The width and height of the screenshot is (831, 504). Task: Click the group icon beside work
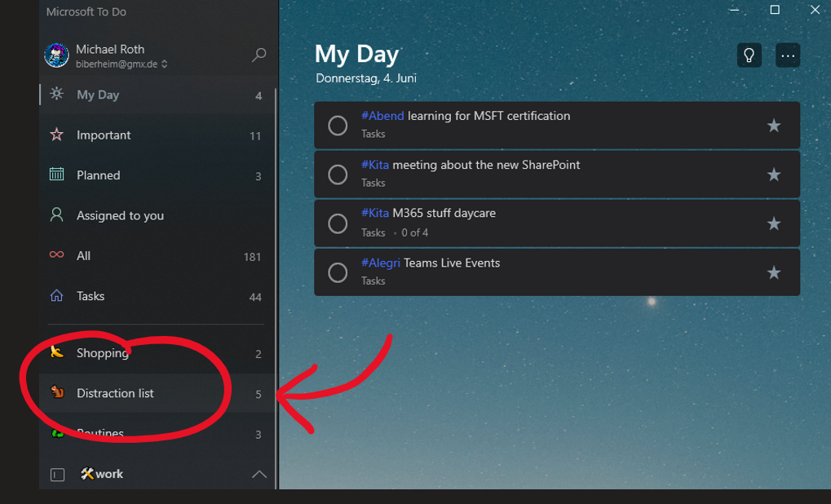tap(57, 475)
